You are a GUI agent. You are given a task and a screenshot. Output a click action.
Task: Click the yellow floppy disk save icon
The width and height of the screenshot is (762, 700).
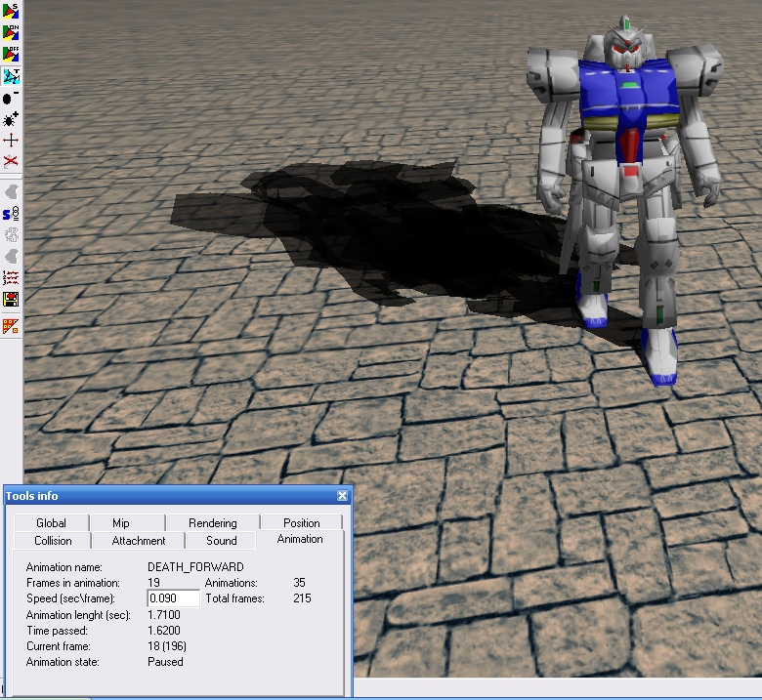click(x=11, y=300)
